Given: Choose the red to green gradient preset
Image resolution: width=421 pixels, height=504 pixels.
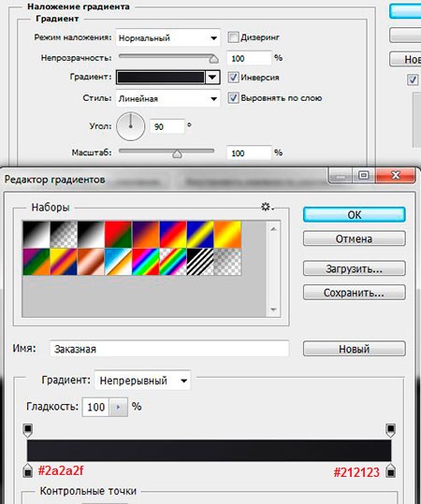Looking at the screenshot, I should pyautogui.click(x=118, y=235).
